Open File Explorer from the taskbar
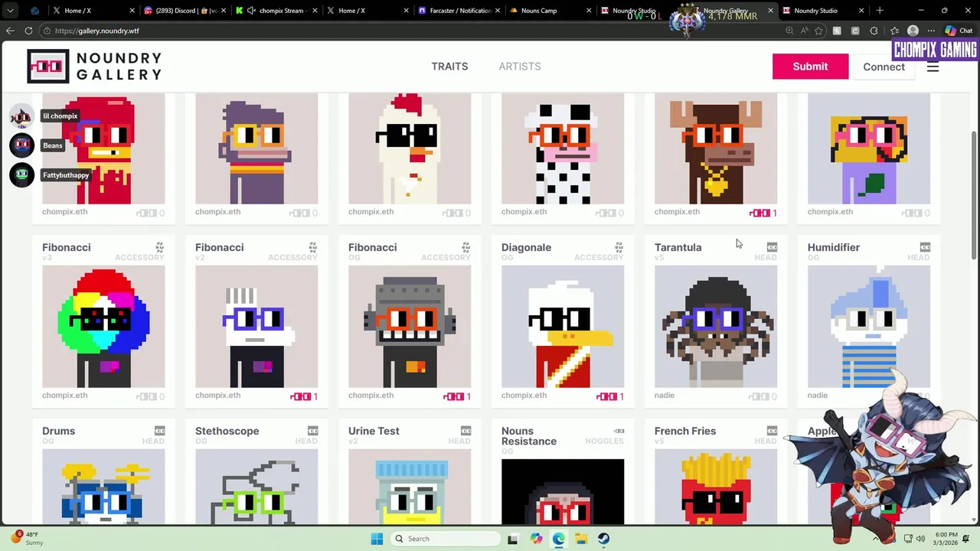980x551 pixels. (x=581, y=539)
